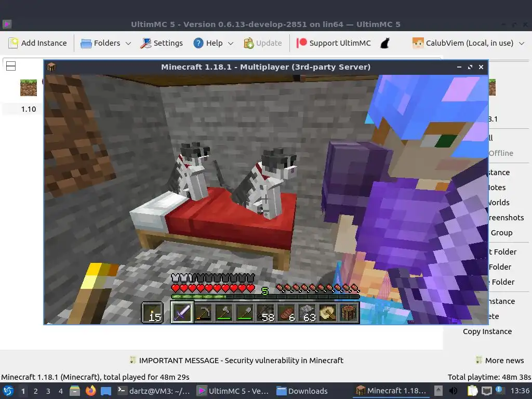
Task: Click the green experience bar
Action: point(265,297)
